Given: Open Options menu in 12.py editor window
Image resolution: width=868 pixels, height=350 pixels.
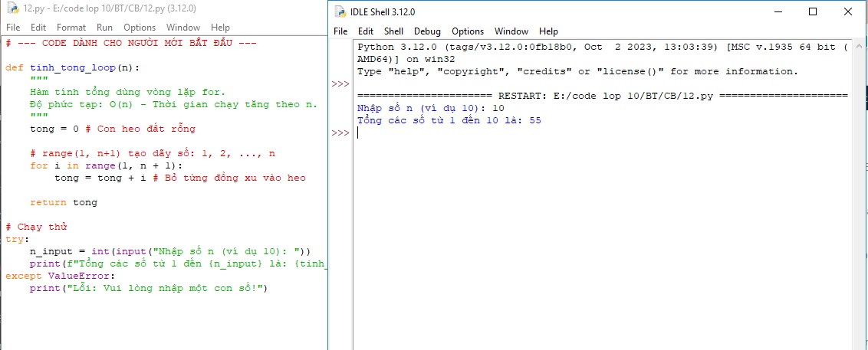Looking at the screenshot, I should 140,27.
